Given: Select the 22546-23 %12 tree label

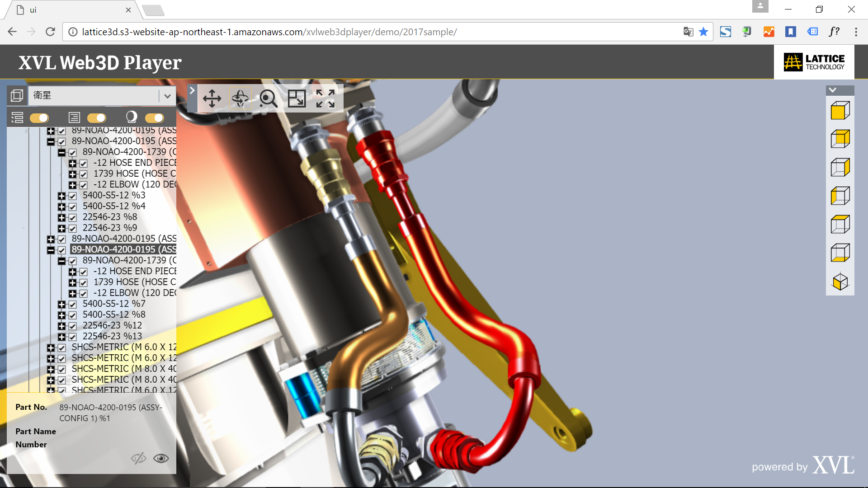Looking at the screenshot, I should [x=112, y=325].
